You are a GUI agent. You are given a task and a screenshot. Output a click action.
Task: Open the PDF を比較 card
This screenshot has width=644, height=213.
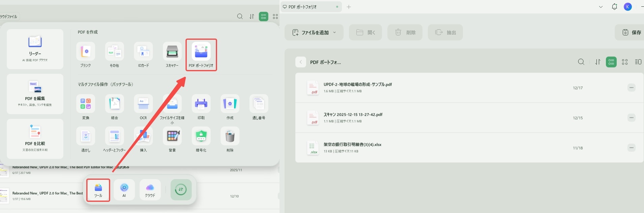pos(35,139)
